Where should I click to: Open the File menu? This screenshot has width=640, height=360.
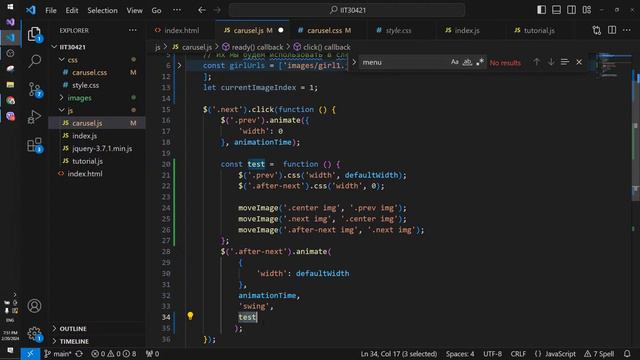(51, 10)
